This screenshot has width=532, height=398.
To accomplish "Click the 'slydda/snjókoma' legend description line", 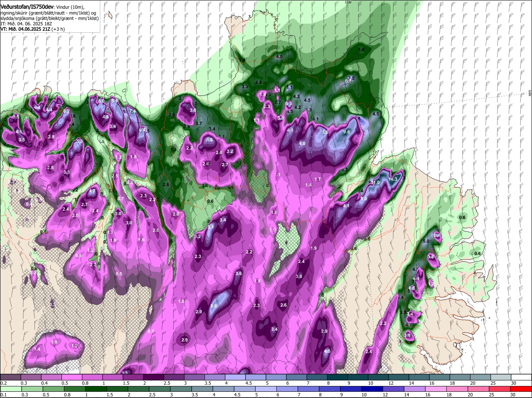I will 49,18.
